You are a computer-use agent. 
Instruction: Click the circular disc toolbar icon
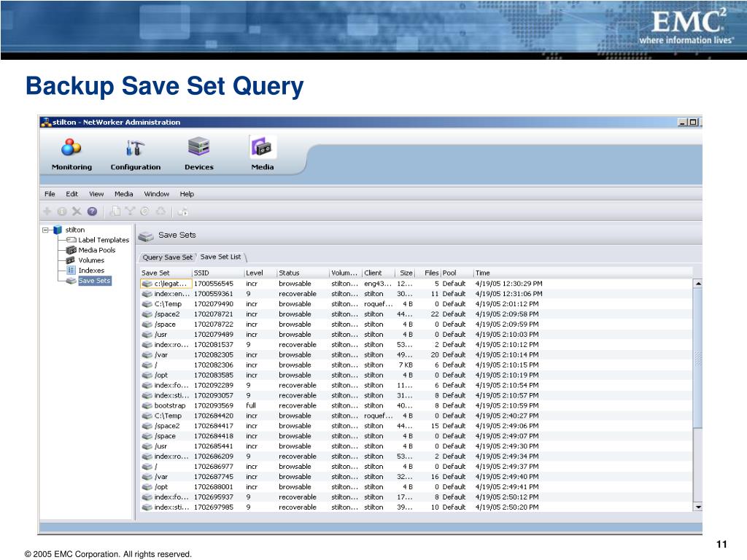tap(145, 211)
